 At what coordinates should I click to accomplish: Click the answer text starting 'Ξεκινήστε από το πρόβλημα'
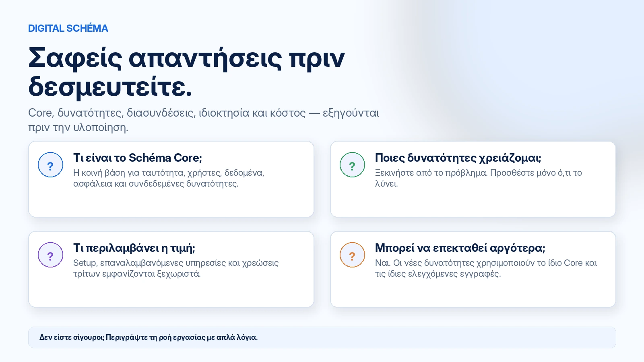[x=479, y=178]
